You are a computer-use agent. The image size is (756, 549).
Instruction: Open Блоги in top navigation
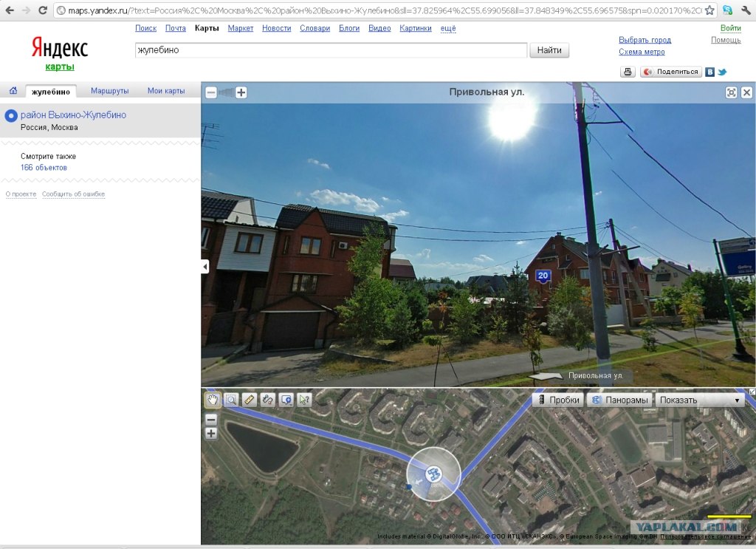point(349,29)
